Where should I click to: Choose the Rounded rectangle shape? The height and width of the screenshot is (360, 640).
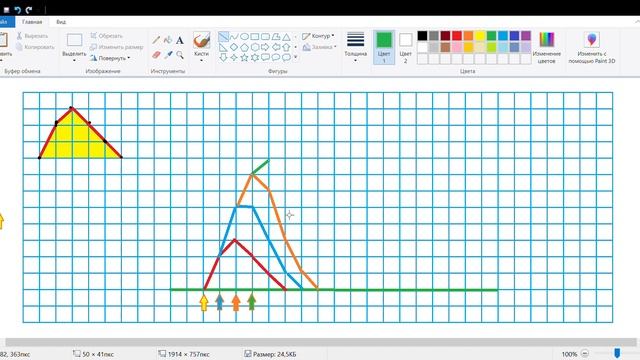[265, 37]
